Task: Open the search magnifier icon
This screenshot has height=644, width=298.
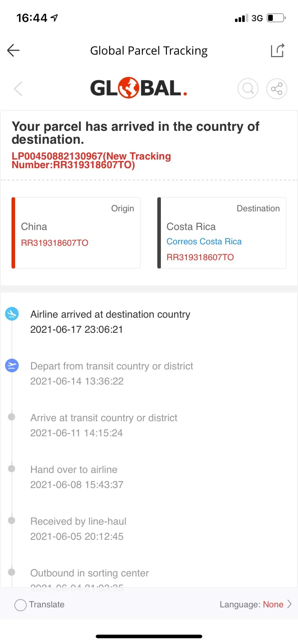Action: click(x=248, y=88)
